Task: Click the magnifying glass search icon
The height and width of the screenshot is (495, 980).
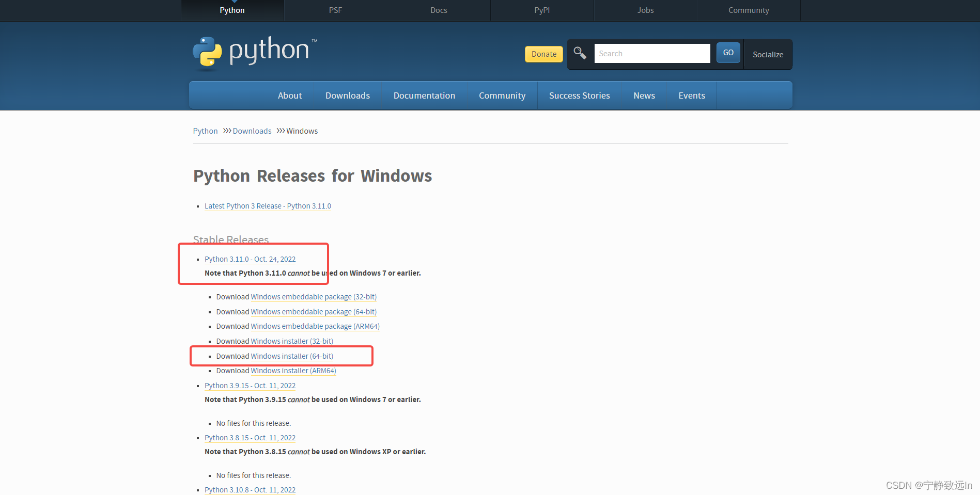Action: pos(580,53)
